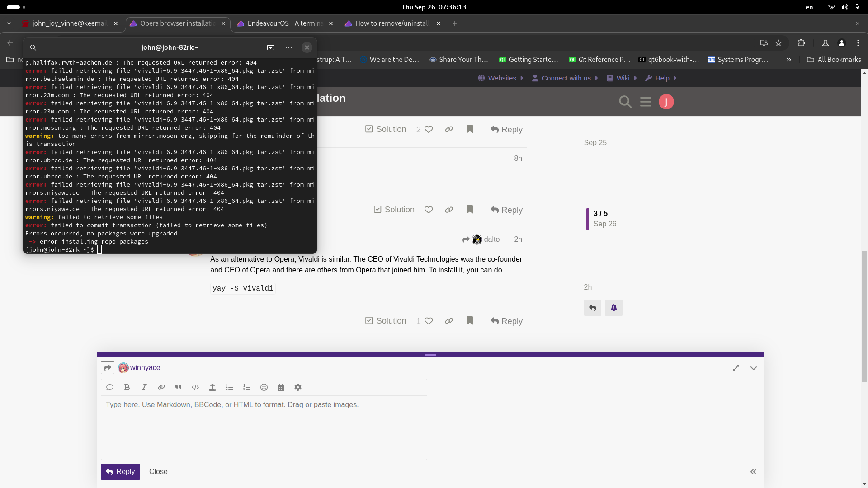Viewport: 868px width, 488px height.
Task: Open system clock Thu Sep 26
Action: [434, 7]
